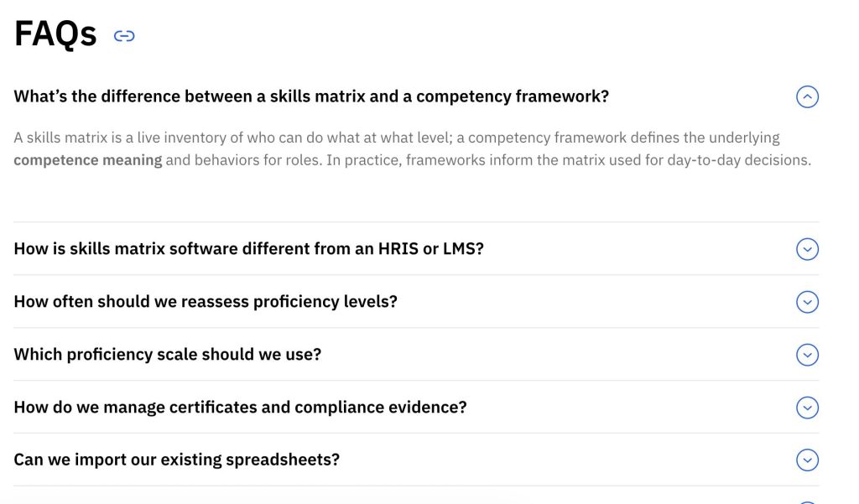Screen dimensions: 859x504
Task: Click the chevron icon beside the proficiency scale question
Action: click(x=807, y=355)
